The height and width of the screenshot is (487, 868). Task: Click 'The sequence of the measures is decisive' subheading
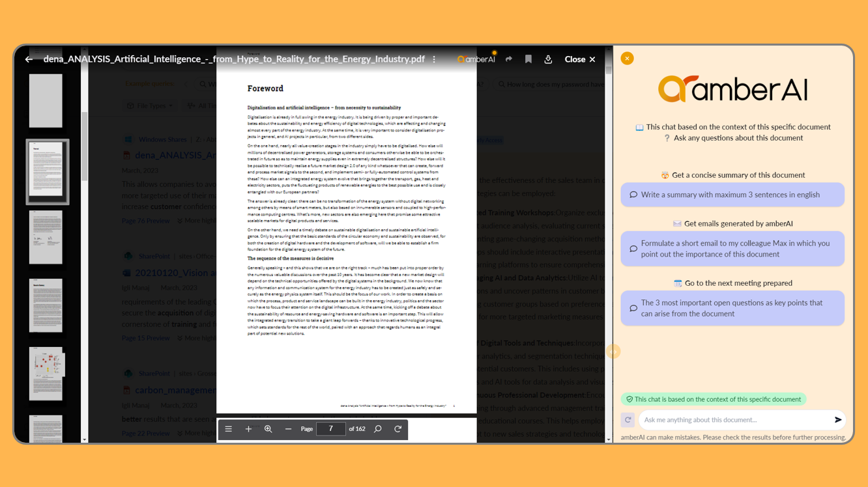click(x=291, y=258)
